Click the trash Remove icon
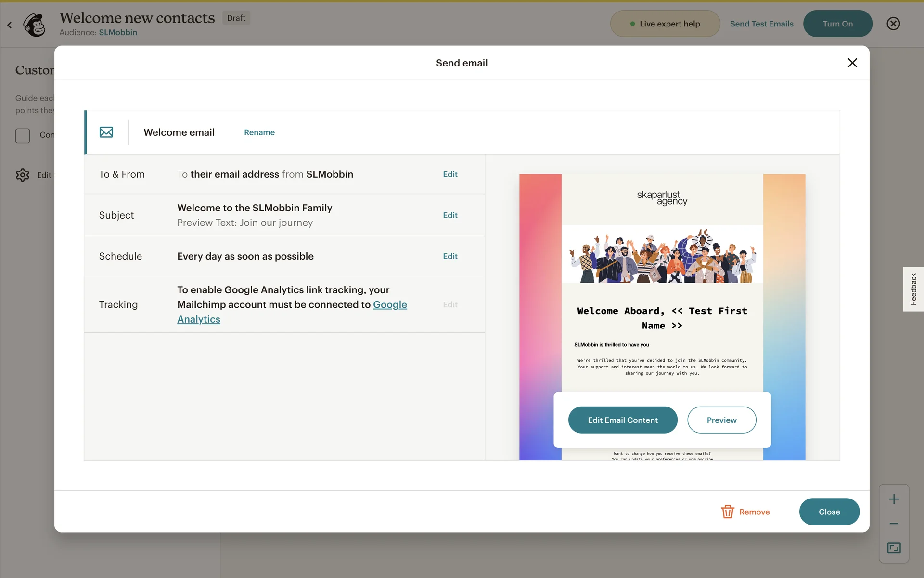 [727, 512]
